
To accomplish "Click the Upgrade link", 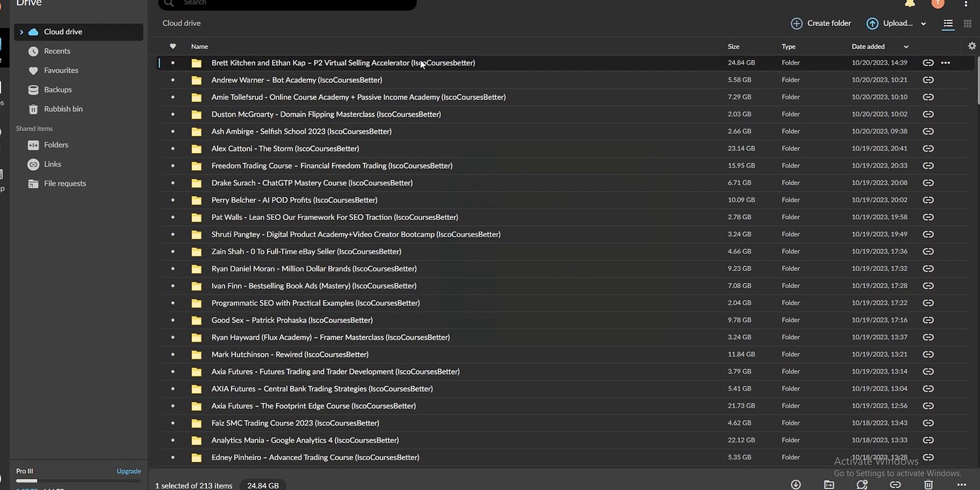I will click(129, 471).
